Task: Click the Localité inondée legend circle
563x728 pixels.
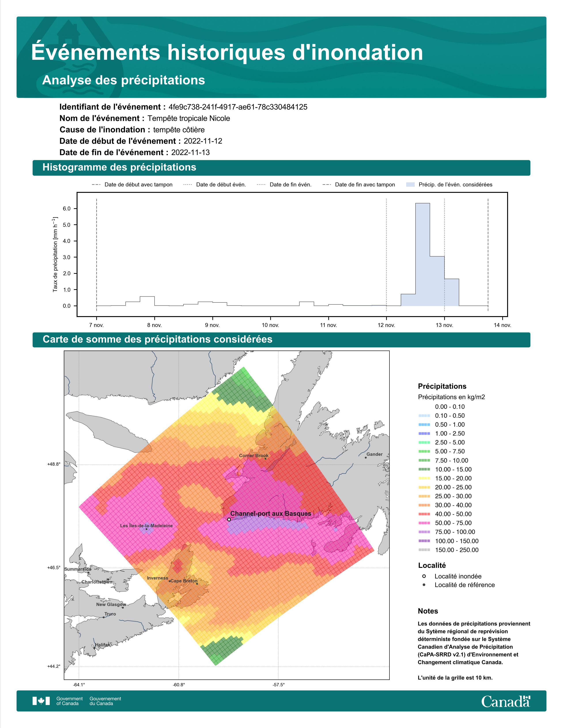Action: click(x=424, y=576)
